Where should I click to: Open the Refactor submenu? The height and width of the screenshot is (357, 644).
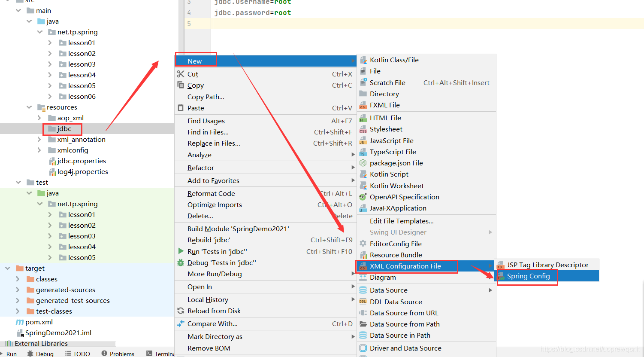click(x=265, y=168)
